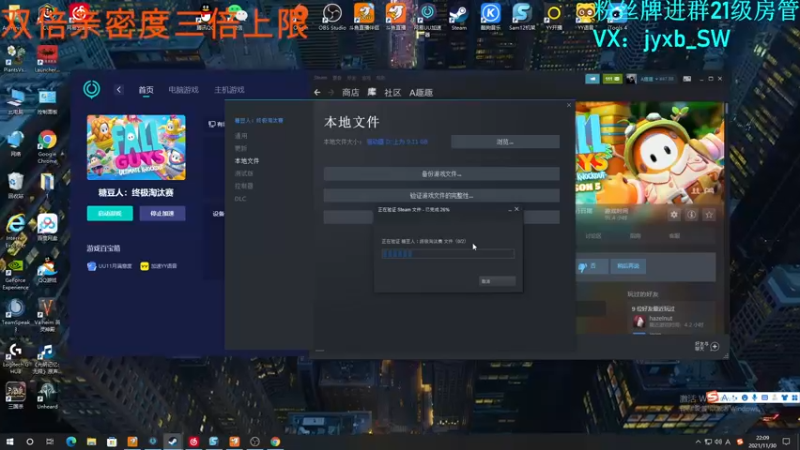Click the favorite star icon in Steam
The width and height of the screenshot is (800, 450).
709,215
